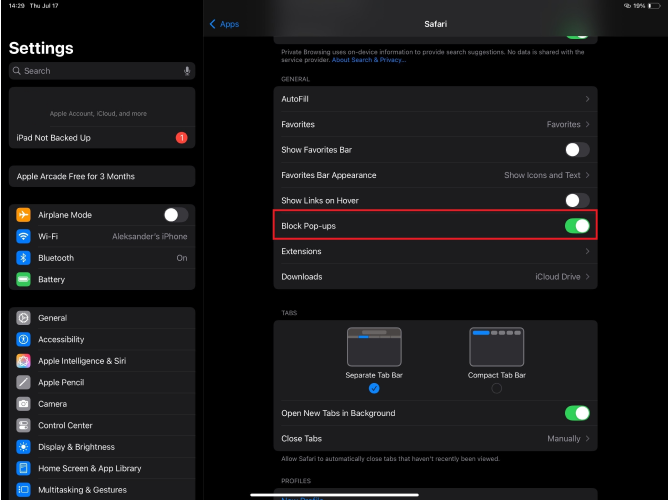Tap the Wi-Fi icon in sidebar

pyautogui.click(x=23, y=236)
